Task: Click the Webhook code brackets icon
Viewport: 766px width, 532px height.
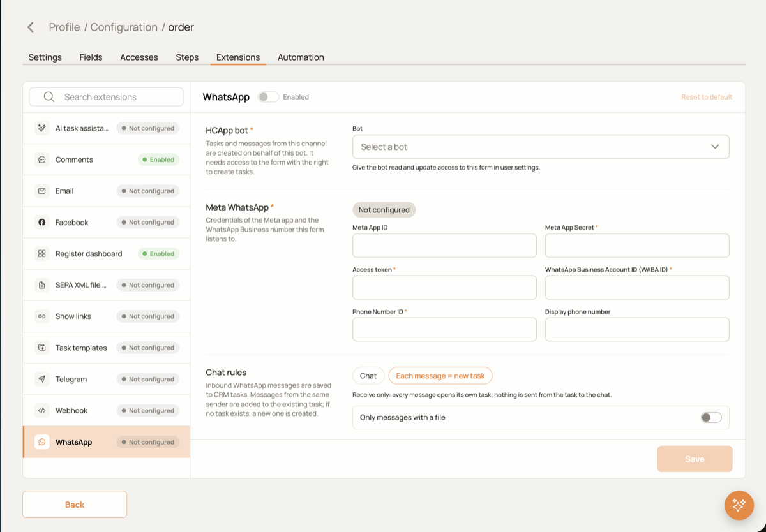Action: pyautogui.click(x=42, y=411)
